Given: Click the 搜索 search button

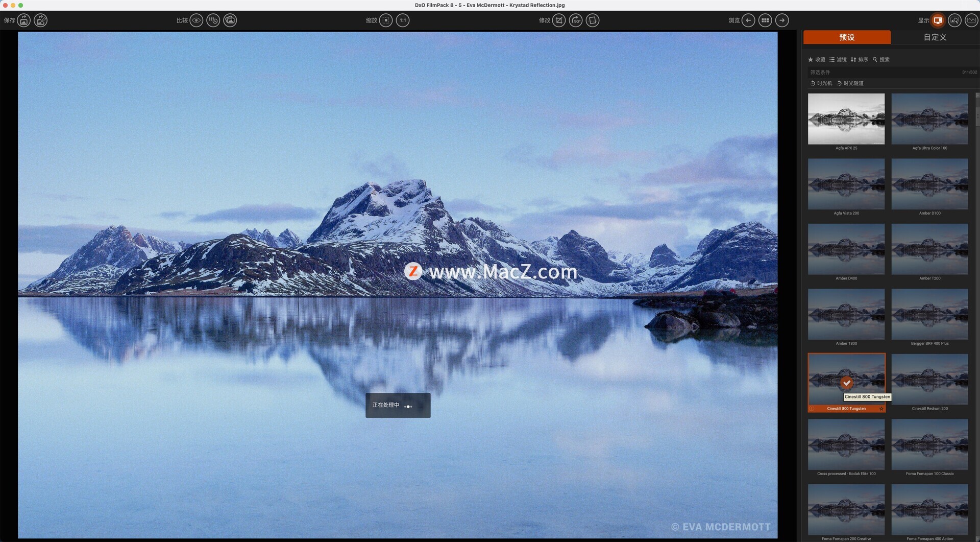Looking at the screenshot, I should pyautogui.click(x=881, y=60).
